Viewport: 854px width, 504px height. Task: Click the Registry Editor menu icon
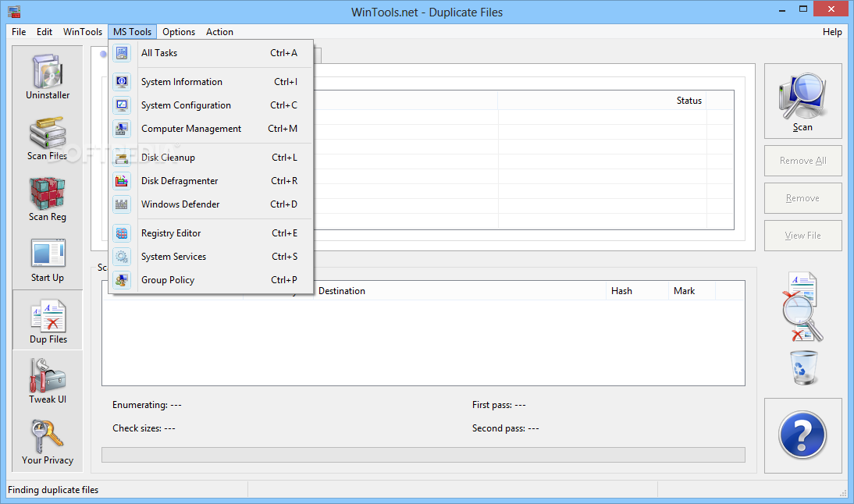[122, 233]
